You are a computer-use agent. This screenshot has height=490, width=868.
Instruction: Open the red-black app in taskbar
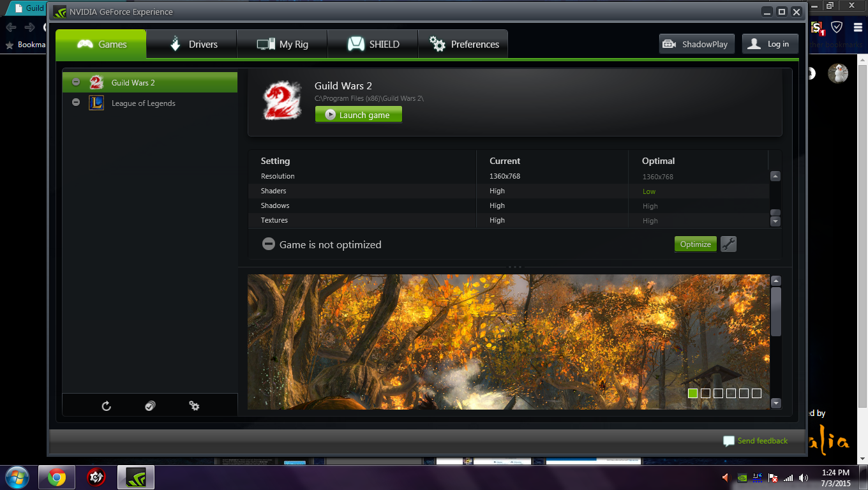coord(96,477)
